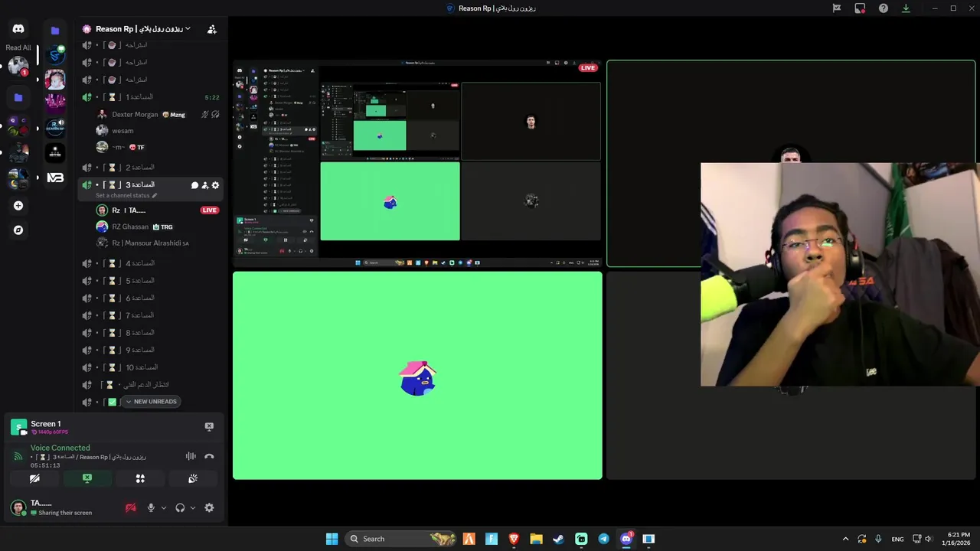
Task: Join voice channel المساعدة 7
Action: [x=152, y=315]
